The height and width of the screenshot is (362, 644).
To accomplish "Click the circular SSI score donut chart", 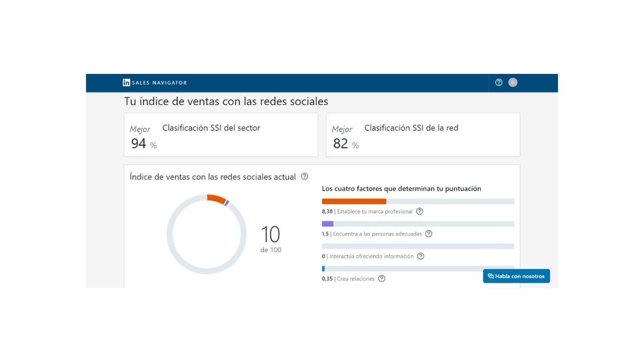I will tap(207, 234).
